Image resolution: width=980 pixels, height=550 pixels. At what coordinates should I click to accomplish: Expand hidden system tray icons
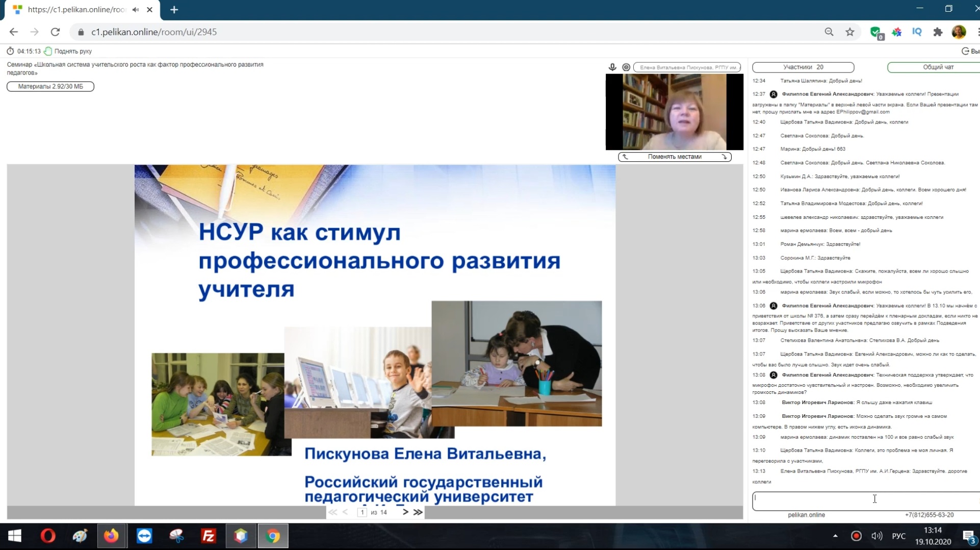click(x=835, y=536)
